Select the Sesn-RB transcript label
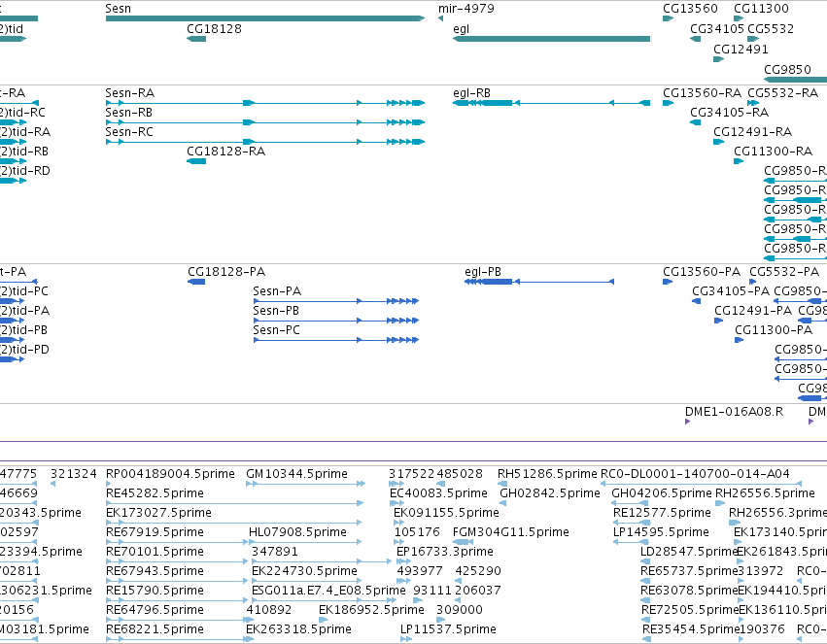Screen dimensions: 827x644 click(129, 113)
